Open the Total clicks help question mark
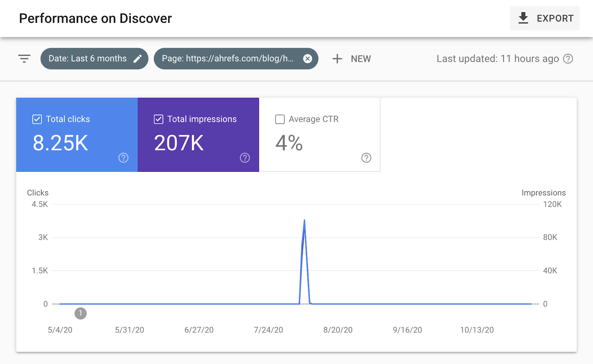The width and height of the screenshot is (593, 364). 123,158
